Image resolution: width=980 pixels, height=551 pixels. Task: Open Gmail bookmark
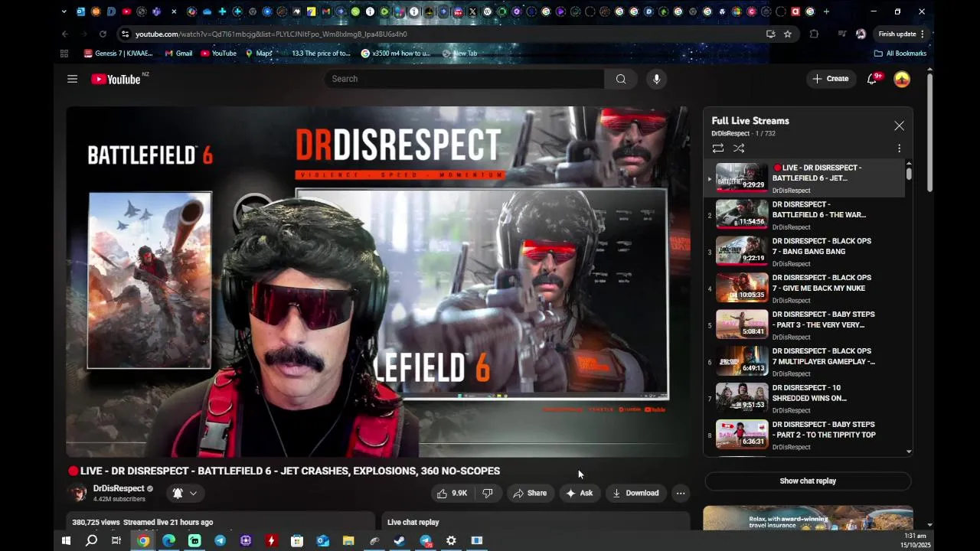(178, 54)
